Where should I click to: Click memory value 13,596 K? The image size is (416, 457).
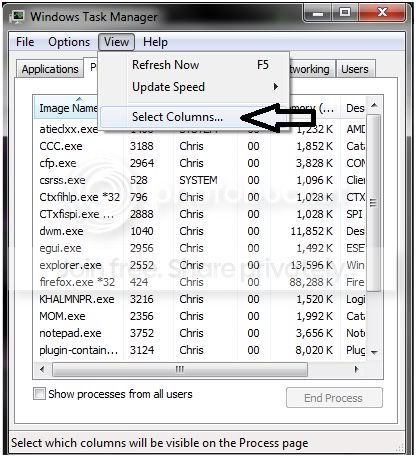pyautogui.click(x=311, y=265)
